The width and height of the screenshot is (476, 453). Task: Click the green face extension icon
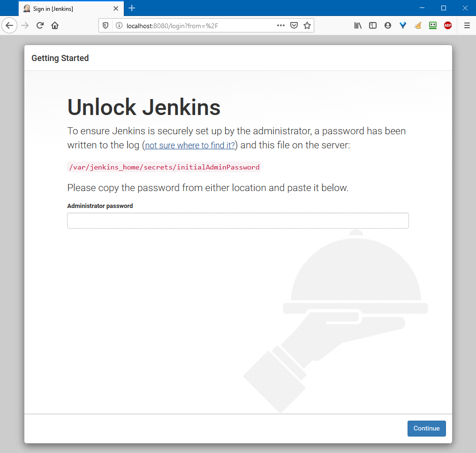pyautogui.click(x=433, y=25)
